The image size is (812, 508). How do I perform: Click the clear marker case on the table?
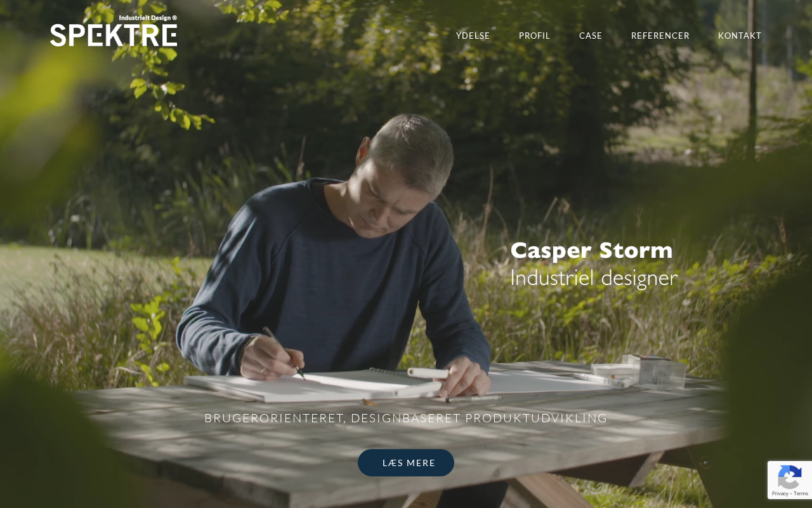click(653, 370)
